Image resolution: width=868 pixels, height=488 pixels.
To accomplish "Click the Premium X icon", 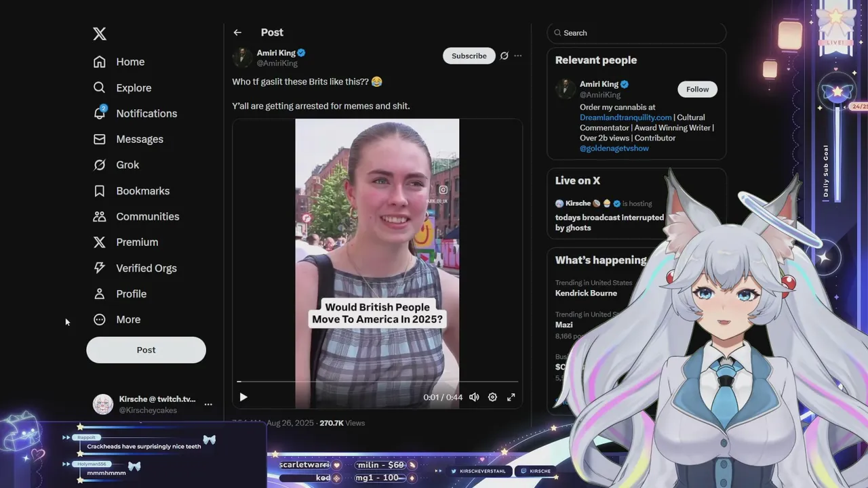I will pos(100,242).
